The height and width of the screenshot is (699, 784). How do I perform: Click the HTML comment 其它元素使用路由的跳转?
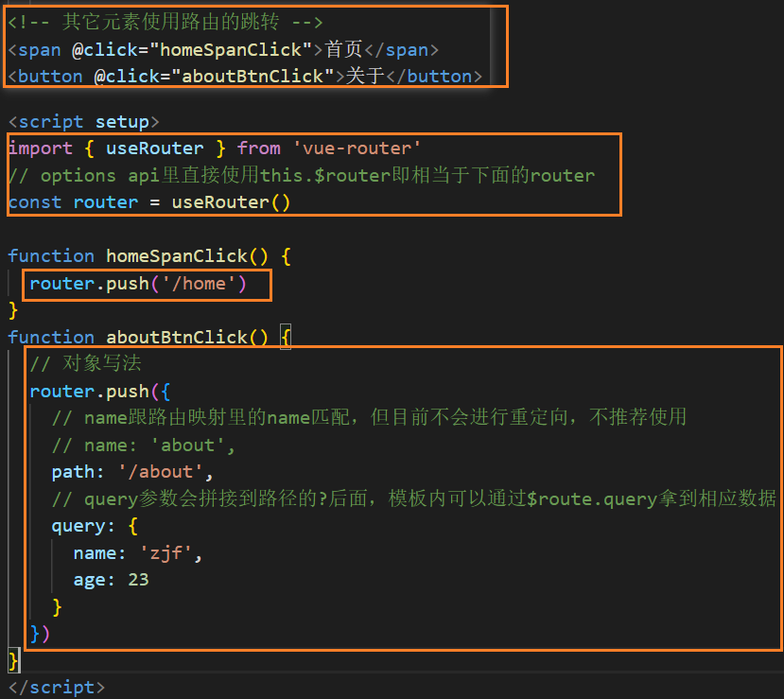(x=166, y=22)
